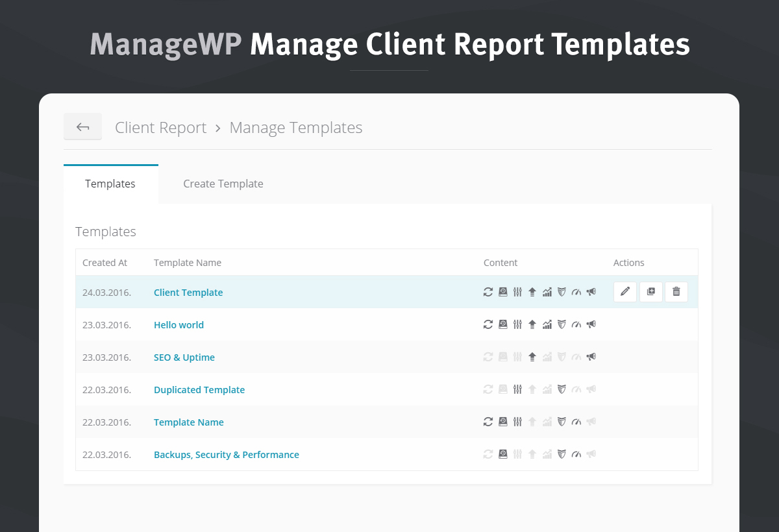
Task: Open the Backups, Security & Performance template
Action: click(227, 455)
